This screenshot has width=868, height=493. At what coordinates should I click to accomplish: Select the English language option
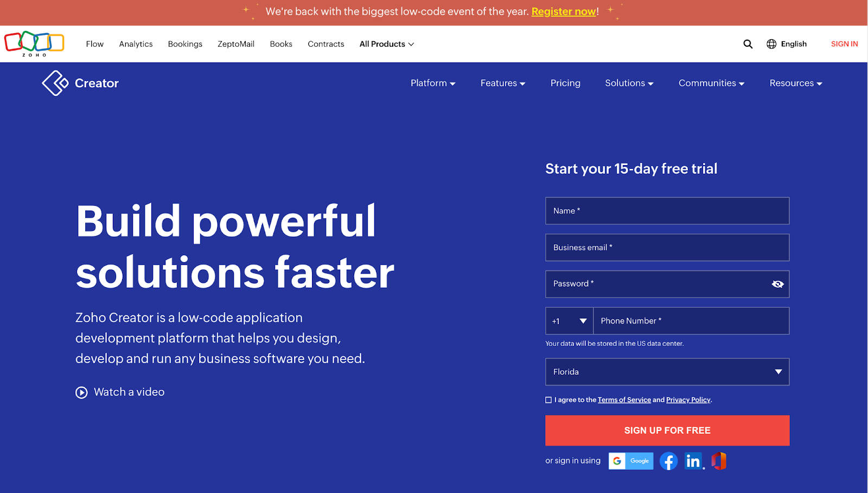coord(794,44)
